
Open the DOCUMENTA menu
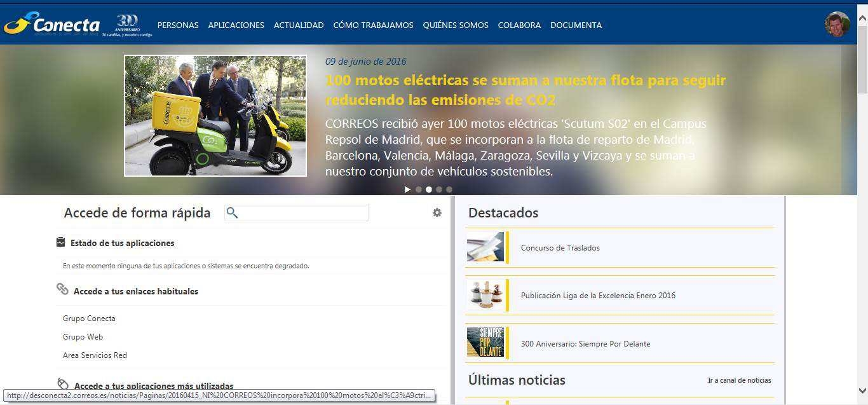tap(576, 25)
